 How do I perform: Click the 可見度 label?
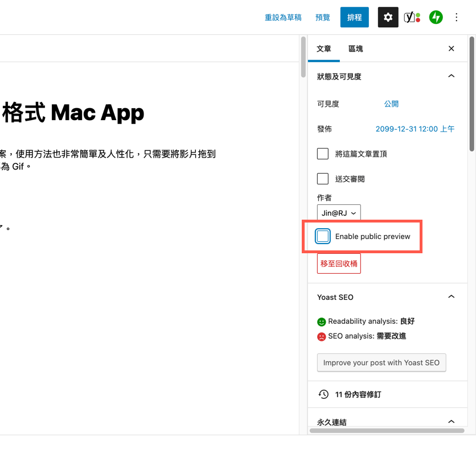point(328,104)
